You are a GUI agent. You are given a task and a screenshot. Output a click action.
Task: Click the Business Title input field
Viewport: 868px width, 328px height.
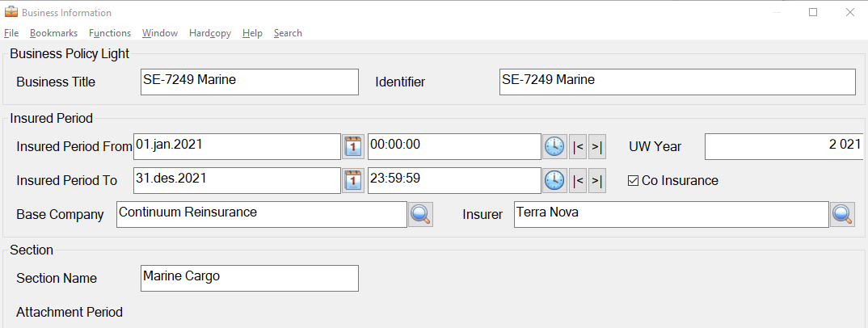click(250, 82)
